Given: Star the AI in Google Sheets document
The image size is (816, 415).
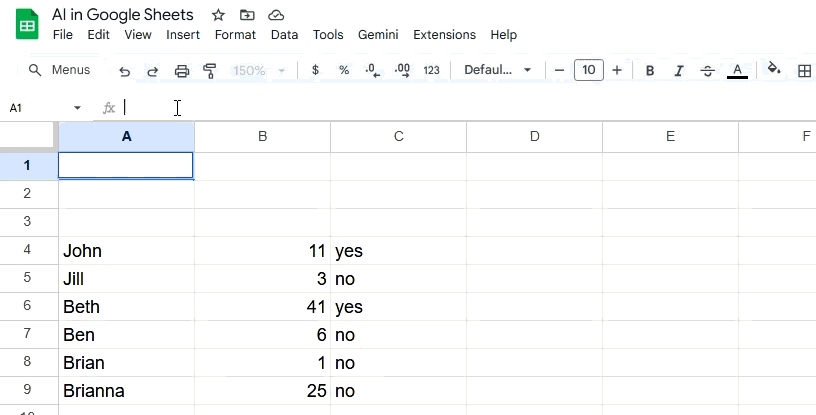Looking at the screenshot, I should pyautogui.click(x=218, y=15).
